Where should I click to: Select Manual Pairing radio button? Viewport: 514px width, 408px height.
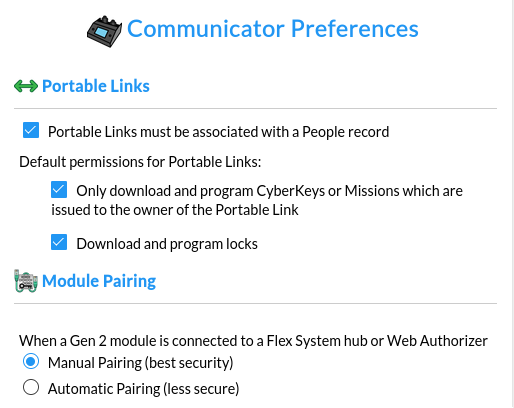coord(31,361)
